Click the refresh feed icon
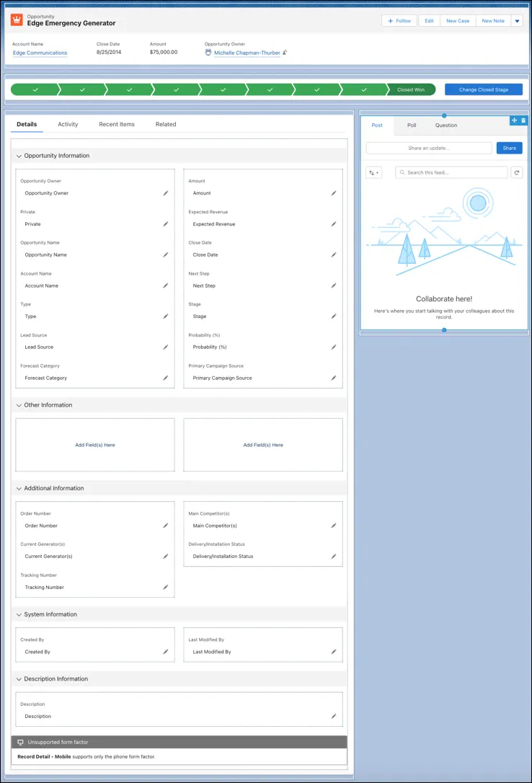Image resolution: width=532 pixels, height=783 pixels. 517,173
